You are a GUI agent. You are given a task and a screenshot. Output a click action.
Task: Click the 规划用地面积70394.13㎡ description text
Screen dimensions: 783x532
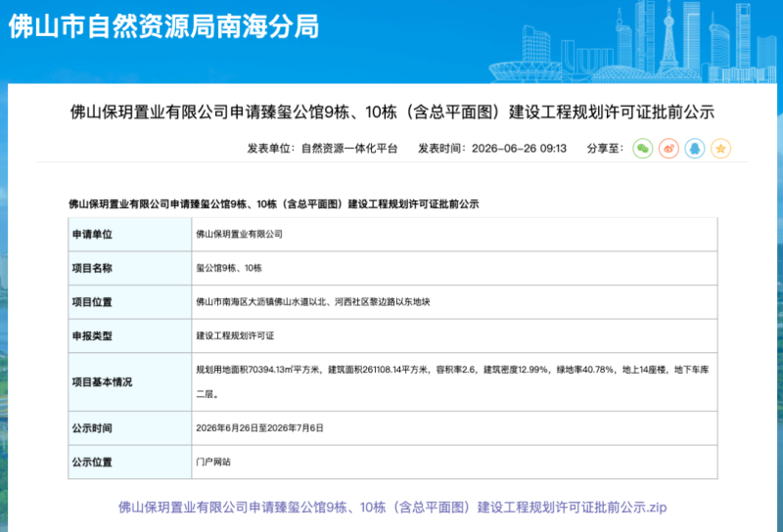click(452, 381)
